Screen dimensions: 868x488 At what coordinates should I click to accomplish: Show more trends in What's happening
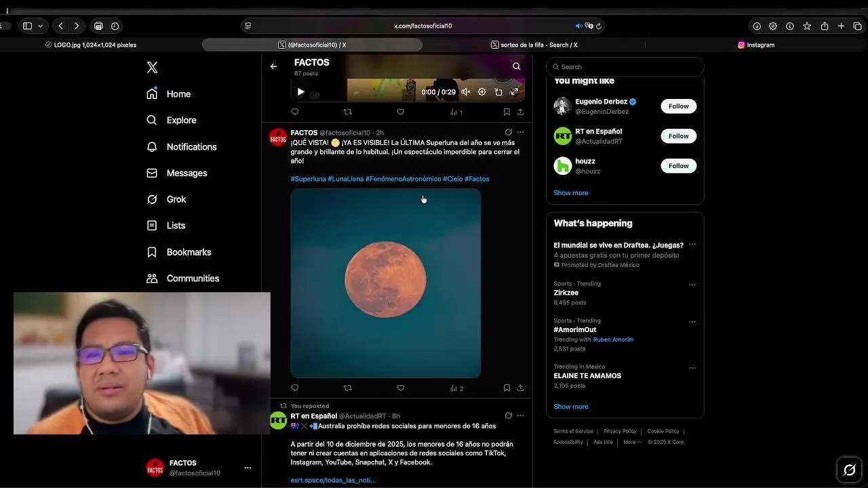click(x=571, y=407)
